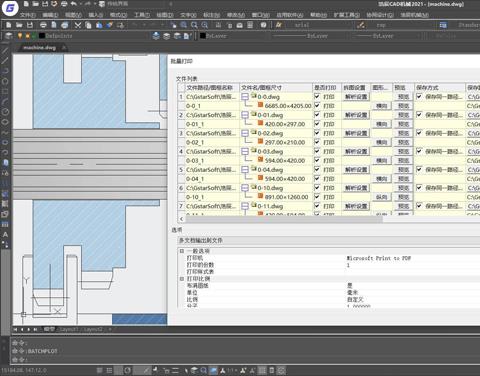Uncheck the print checkbox for 0-0.dwg
Image resolution: width=480 pixels, height=376 pixels.
point(317,96)
